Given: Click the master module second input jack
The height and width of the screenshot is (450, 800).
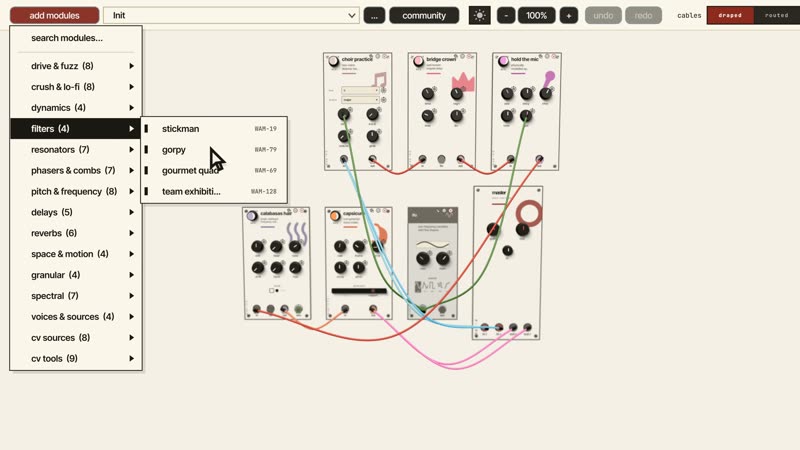Looking at the screenshot, I should click(x=499, y=327).
